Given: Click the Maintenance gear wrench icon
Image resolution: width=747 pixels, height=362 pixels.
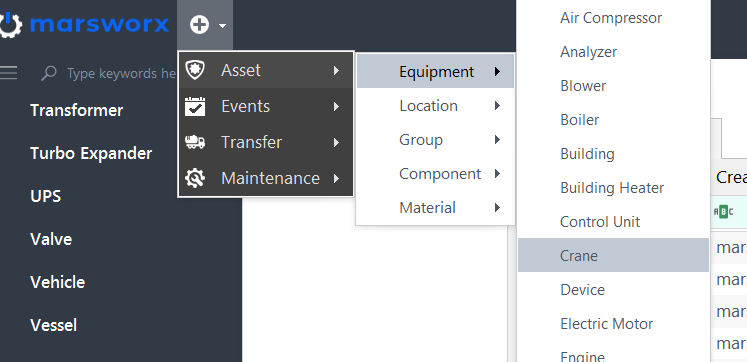Looking at the screenshot, I should (194, 178).
